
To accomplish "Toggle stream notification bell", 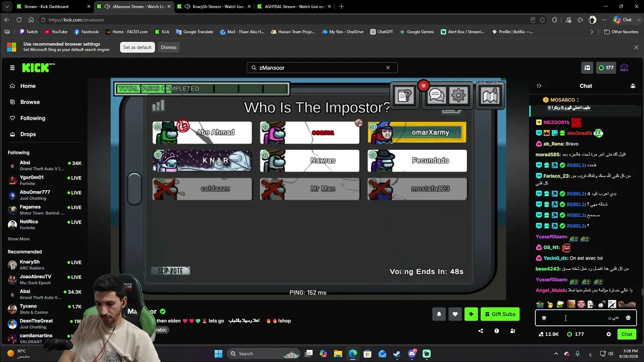I will click(x=439, y=314).
